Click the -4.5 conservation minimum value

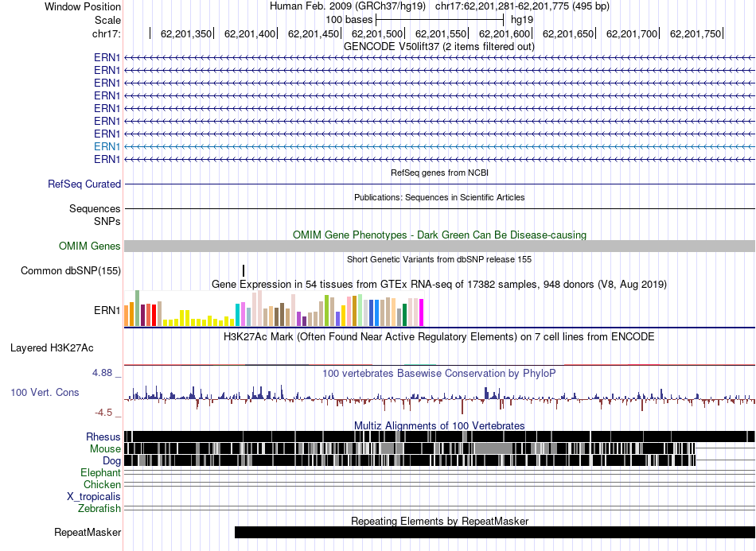point(103,413)
